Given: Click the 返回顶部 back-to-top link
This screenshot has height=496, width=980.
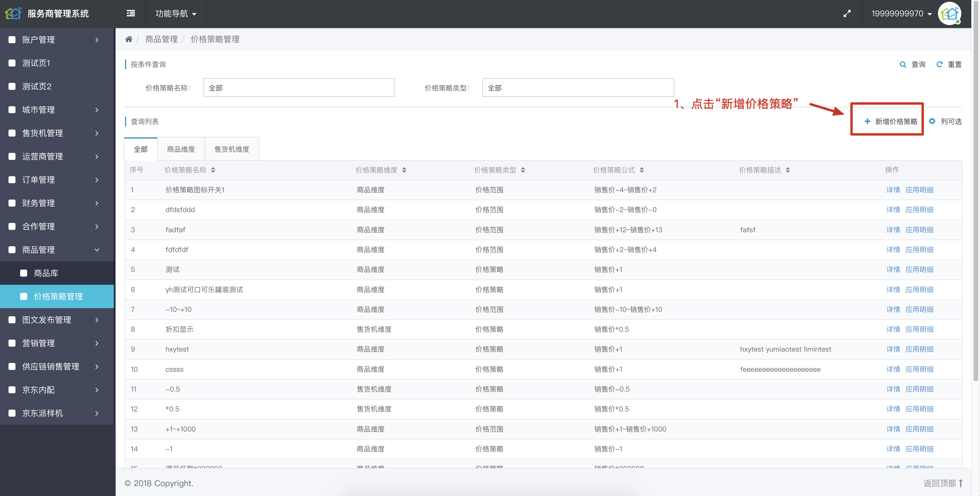Looking at the screenshot, I should point(943,483).
